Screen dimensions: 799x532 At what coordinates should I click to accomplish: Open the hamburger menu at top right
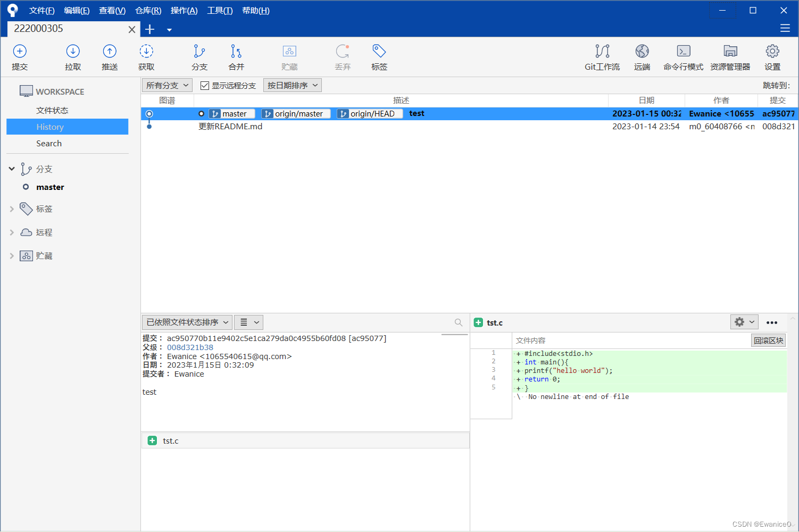(x=785, y=28)
